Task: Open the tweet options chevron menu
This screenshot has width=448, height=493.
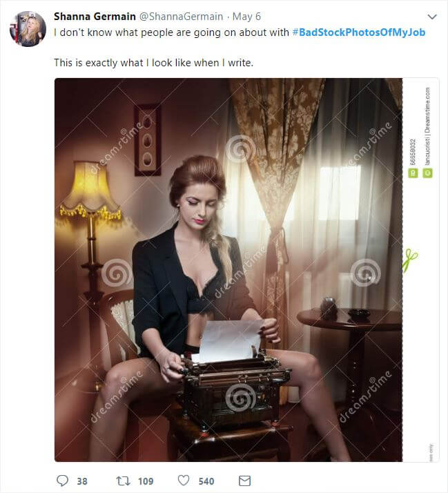Action: 432,17
